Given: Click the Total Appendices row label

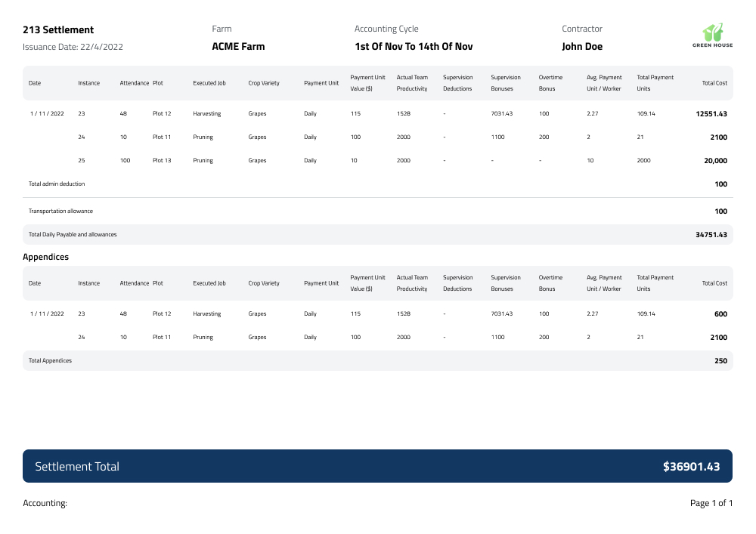Looking at the screenshot, I should pyautogui.click(x=50, y=361).
